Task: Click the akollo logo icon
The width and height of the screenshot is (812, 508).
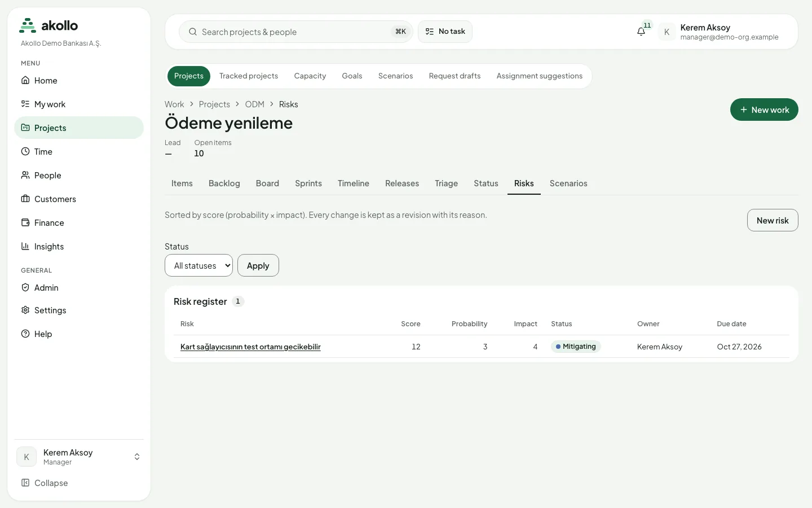Action: click(x=28, y=25)
